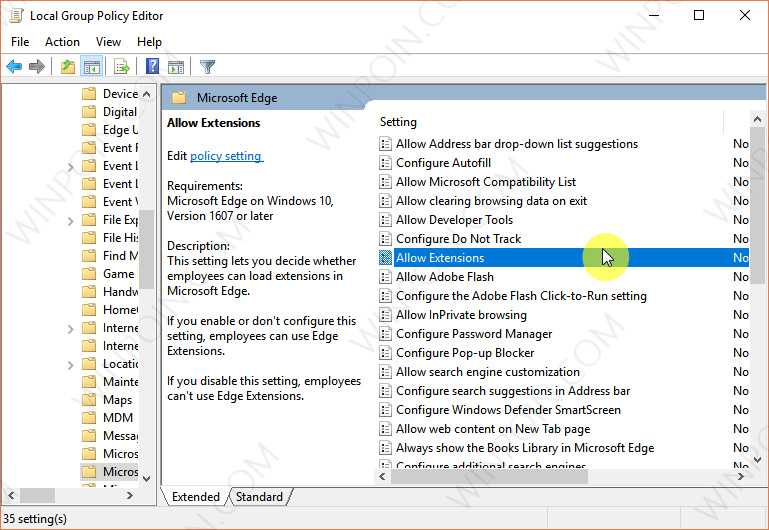The height and width of the screenshot is (530, 769).
Task: Select the File His folder in tree
Action: point(110,238)
